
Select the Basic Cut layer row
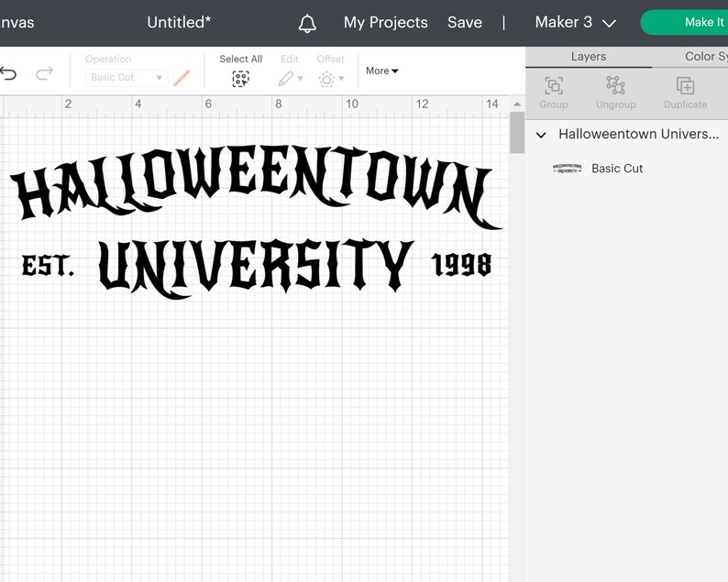(627, 169)
